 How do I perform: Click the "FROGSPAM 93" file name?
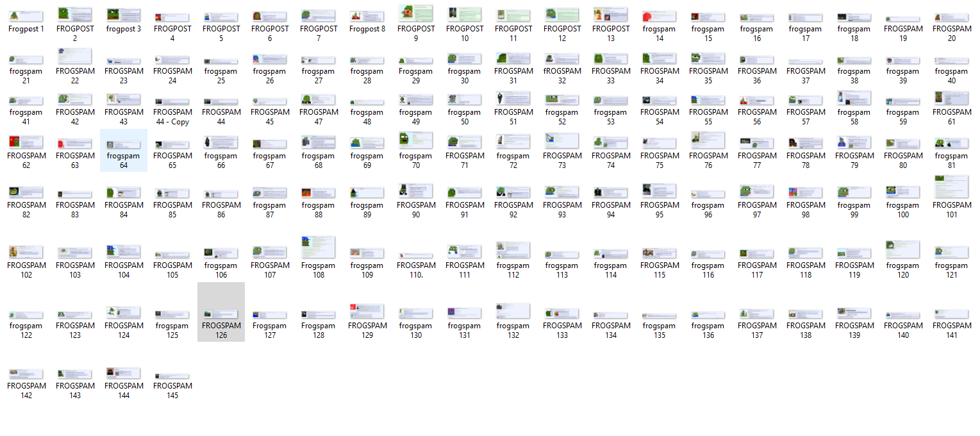click(x=562, y=210)
